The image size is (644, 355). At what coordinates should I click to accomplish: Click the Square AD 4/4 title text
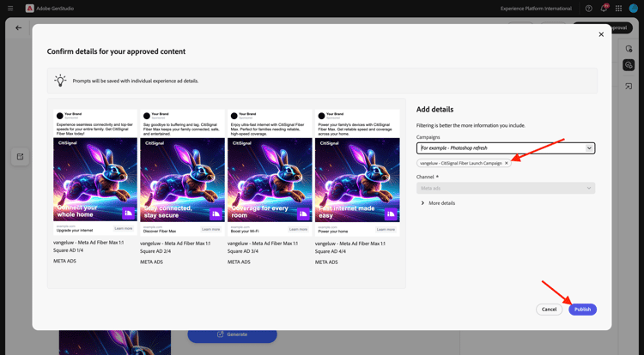[x=350, y=247]
